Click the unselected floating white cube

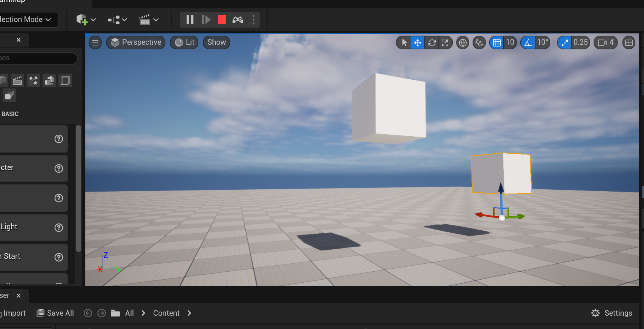389,109
